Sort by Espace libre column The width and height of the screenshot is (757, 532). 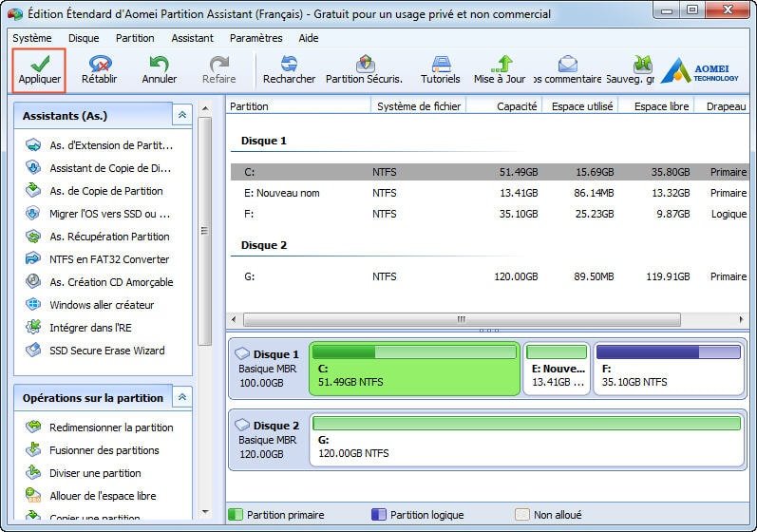656,106
